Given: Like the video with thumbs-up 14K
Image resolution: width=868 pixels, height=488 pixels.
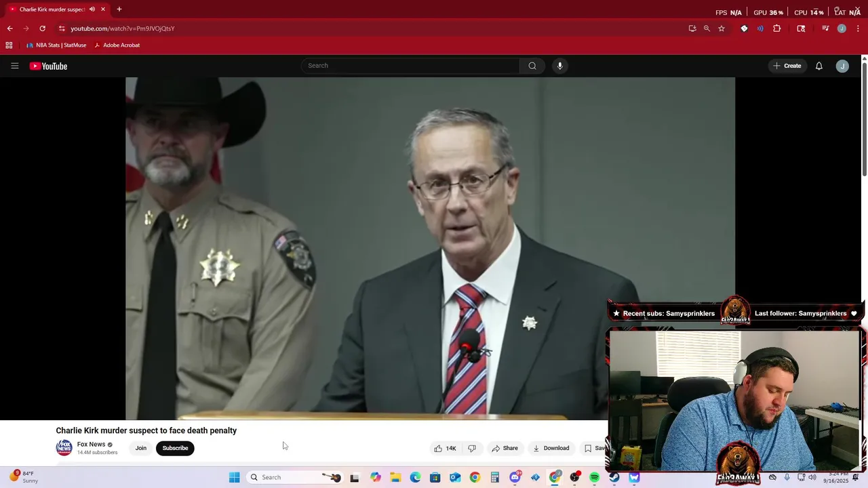Looking at the screenshot, I should [445, 448].
